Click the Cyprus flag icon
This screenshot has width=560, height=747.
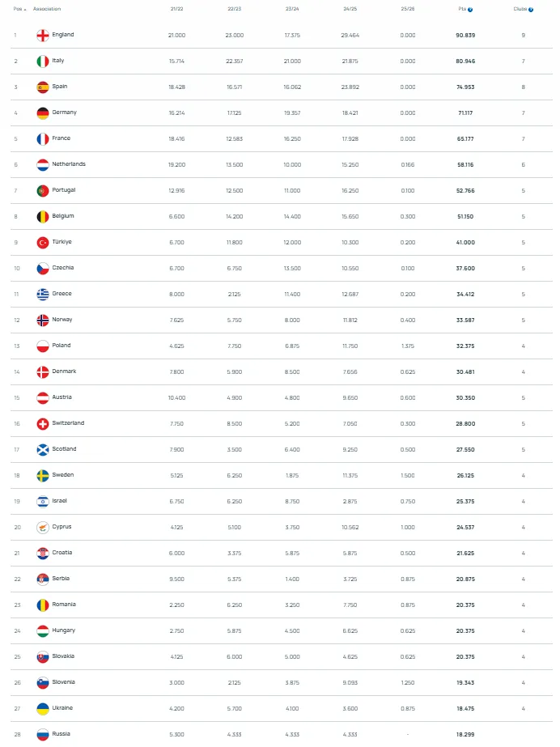pos(43,528)
